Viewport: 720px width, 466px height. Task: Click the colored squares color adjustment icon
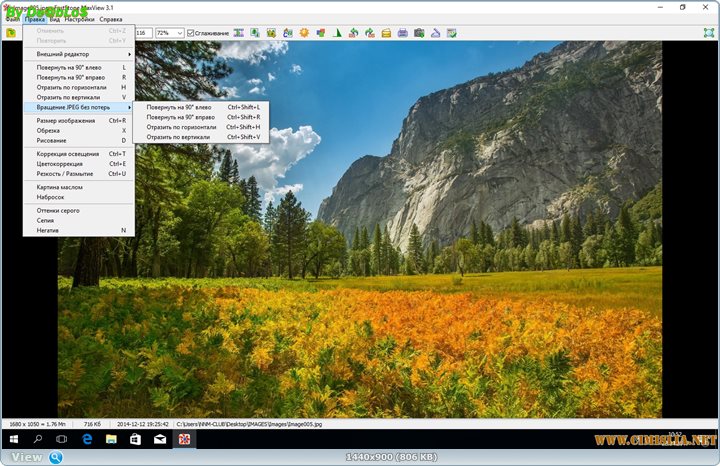point(320,33)
